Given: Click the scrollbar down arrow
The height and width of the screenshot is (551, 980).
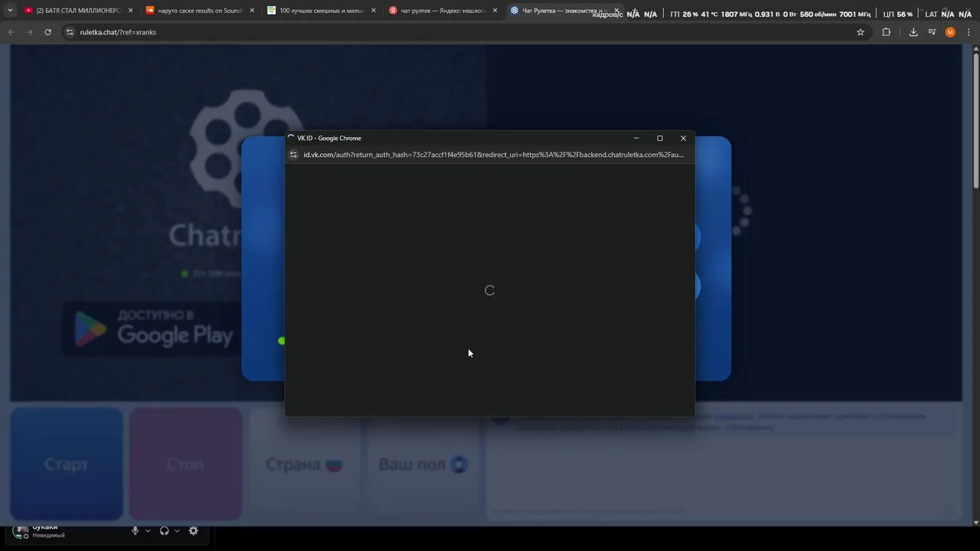Looking at the screenshot, I should tap(975, 523).
